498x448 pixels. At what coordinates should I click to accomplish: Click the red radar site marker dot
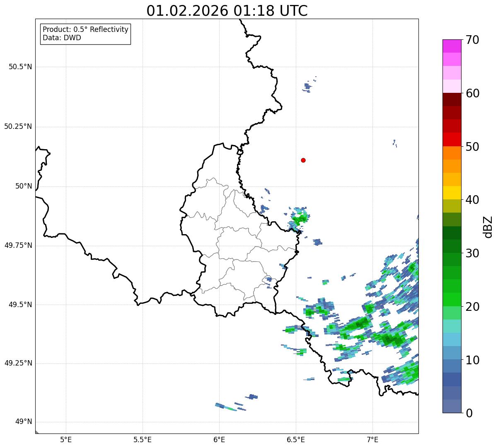click(303, 160)
